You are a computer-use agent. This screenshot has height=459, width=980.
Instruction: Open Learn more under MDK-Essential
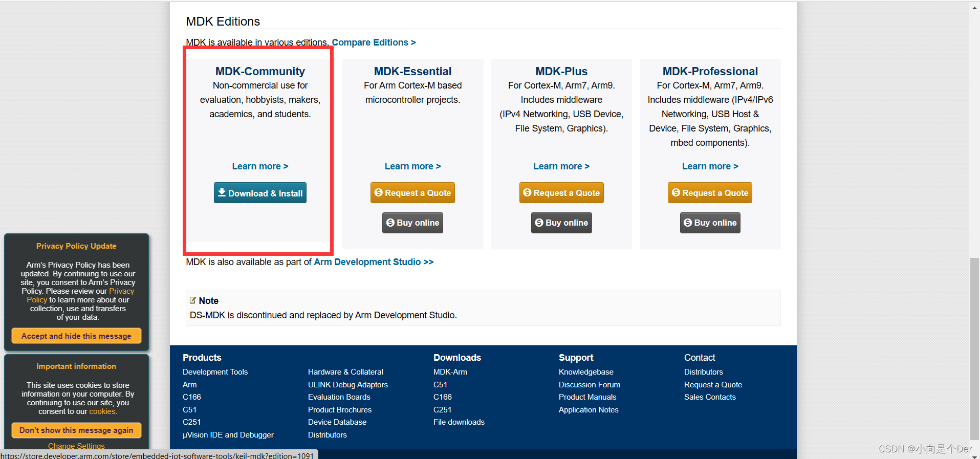click(412, 166)
